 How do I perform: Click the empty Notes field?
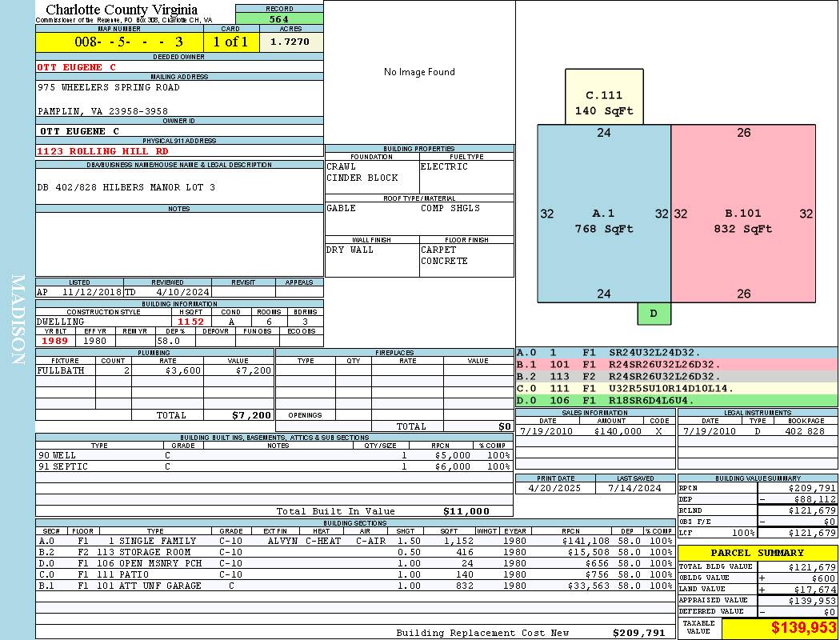(x=179, y=244)
